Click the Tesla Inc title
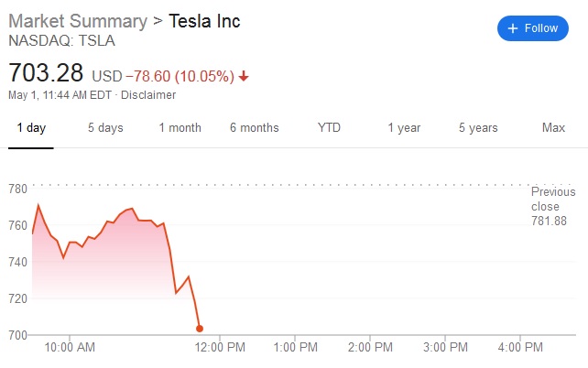The width and height of the screenshot is (588, 368). [205, 21]
